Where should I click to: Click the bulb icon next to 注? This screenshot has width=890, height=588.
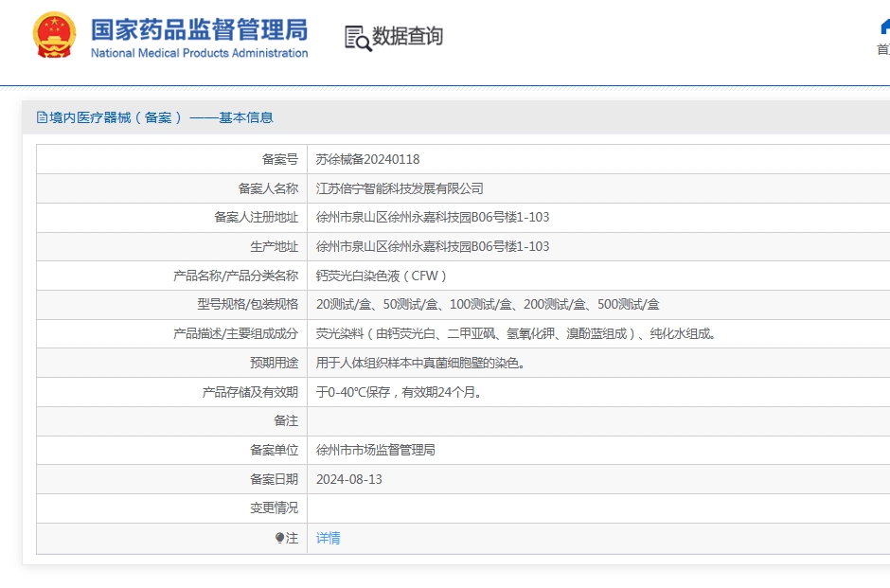coord(279,538)
